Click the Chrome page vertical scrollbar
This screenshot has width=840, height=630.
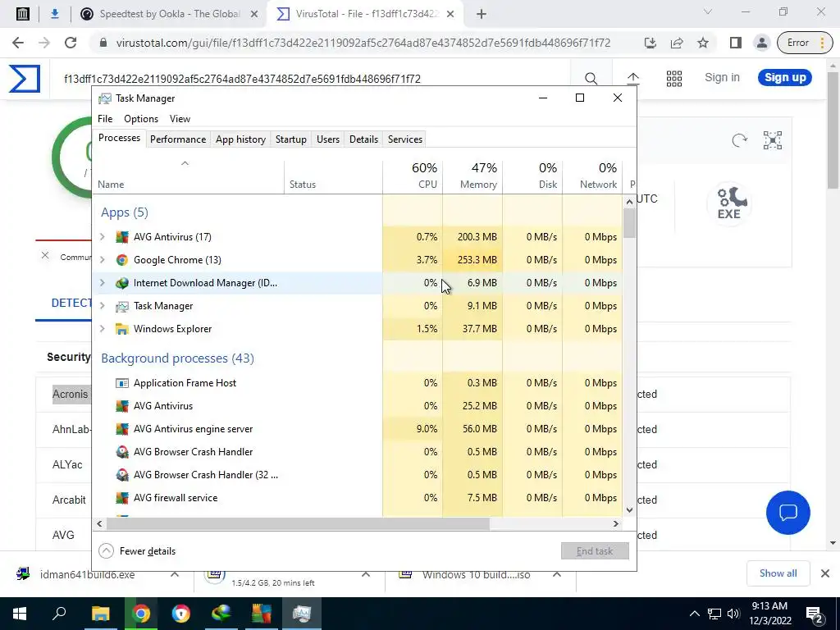coord(833,129)
